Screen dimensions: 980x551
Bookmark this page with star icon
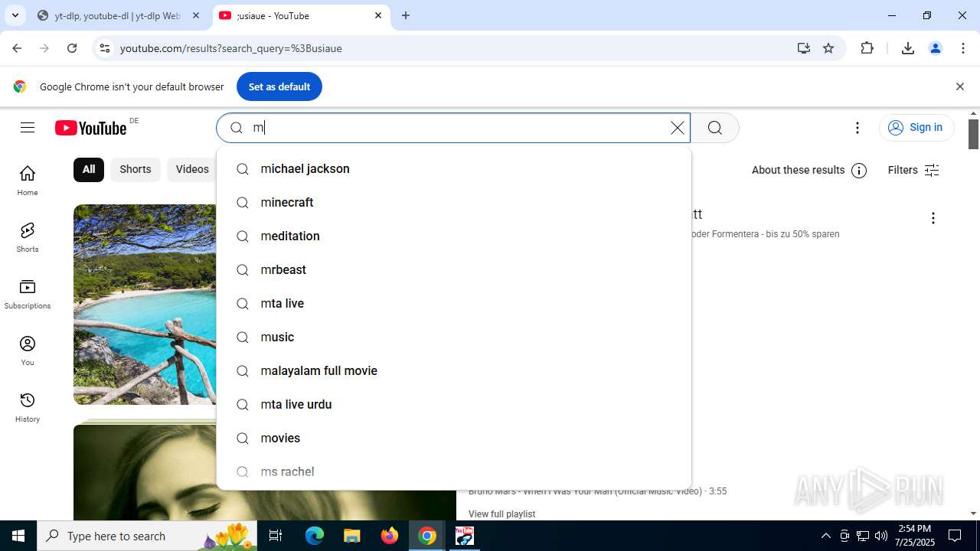coord(828,48)
